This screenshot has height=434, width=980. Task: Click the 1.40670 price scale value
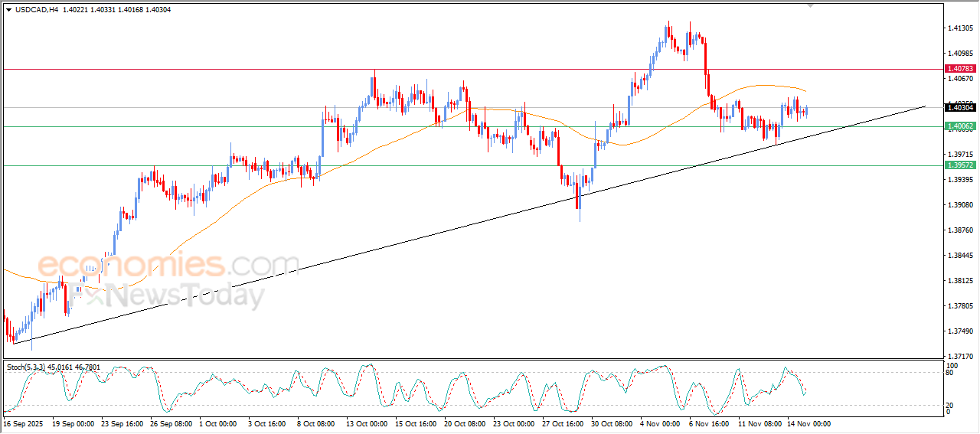(x=960, y=79)
